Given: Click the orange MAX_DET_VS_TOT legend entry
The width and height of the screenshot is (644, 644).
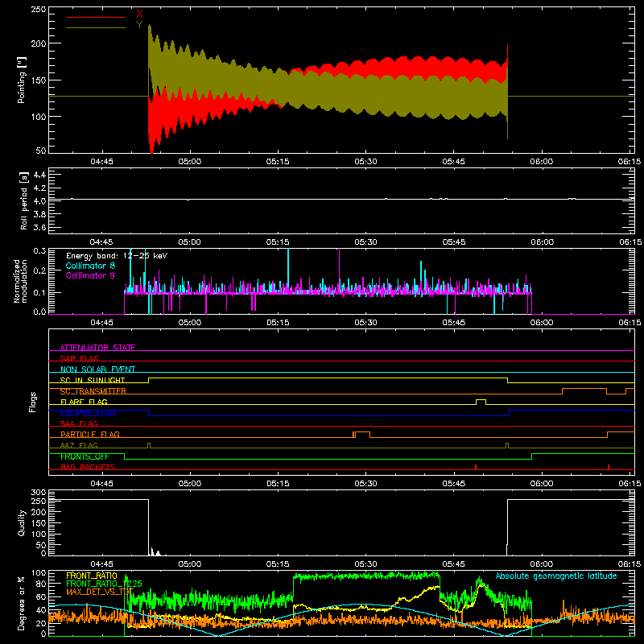Looking at the screenshot, I should click(x=100, y=592).
